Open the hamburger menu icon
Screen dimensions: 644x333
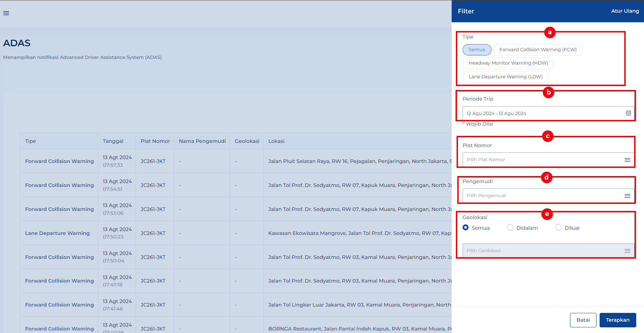pos(6,13)
